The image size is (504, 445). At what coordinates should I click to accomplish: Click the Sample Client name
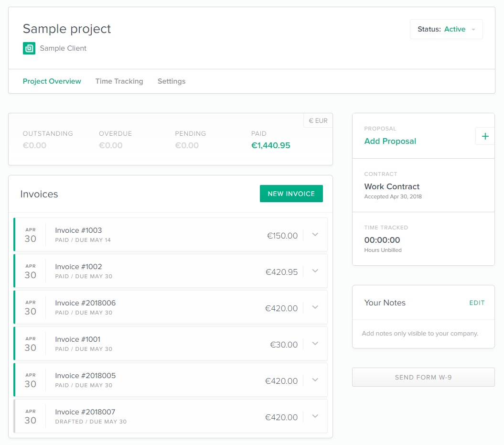(63, 48)
